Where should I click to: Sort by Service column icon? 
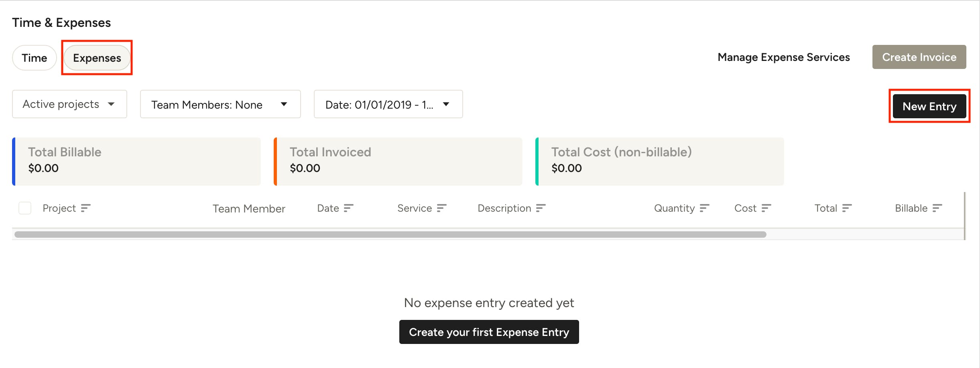tap(441, 208)
